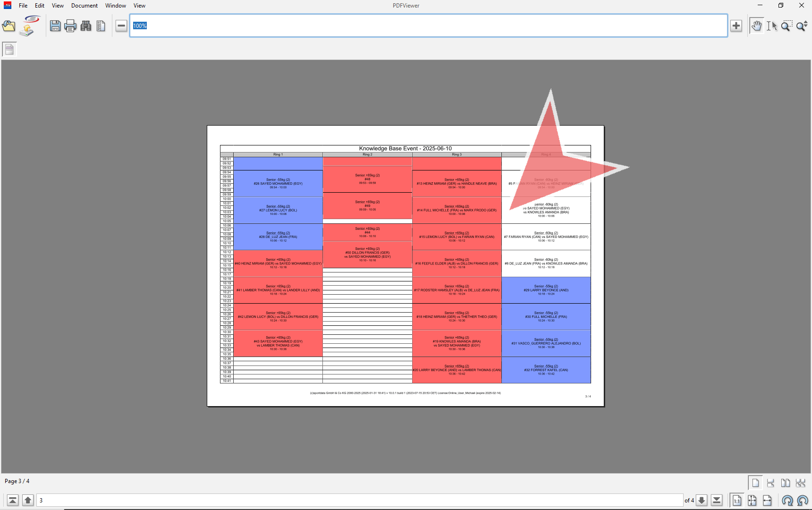
Task: Click the zoom in plus button
Action: click(736, 26)
